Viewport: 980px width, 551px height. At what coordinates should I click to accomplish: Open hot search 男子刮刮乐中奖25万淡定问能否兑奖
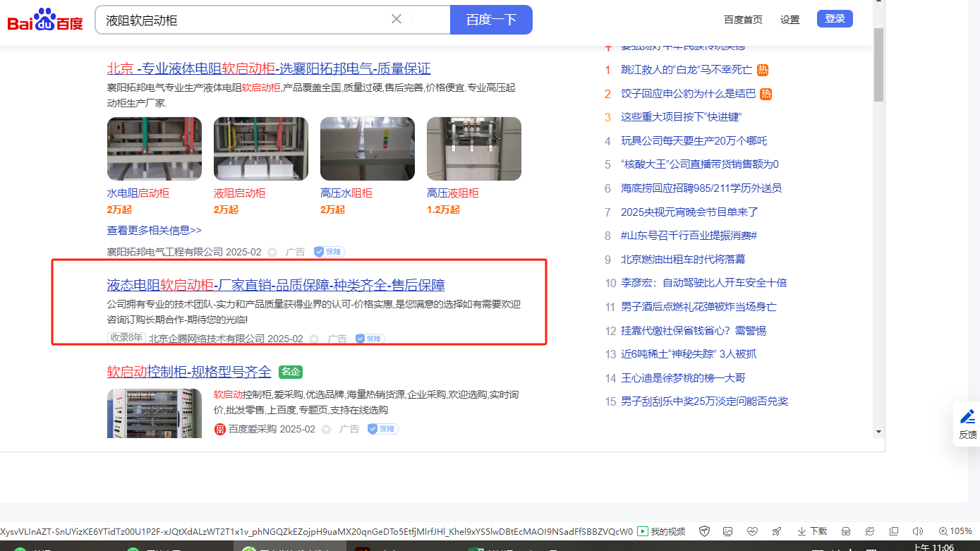click(x=704, y=401)
